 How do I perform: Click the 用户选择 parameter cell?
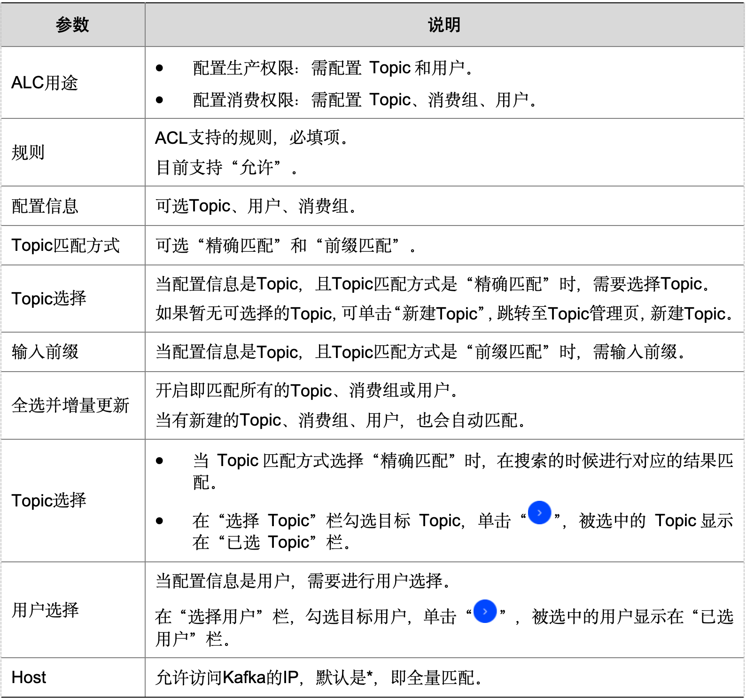[73, 610]
